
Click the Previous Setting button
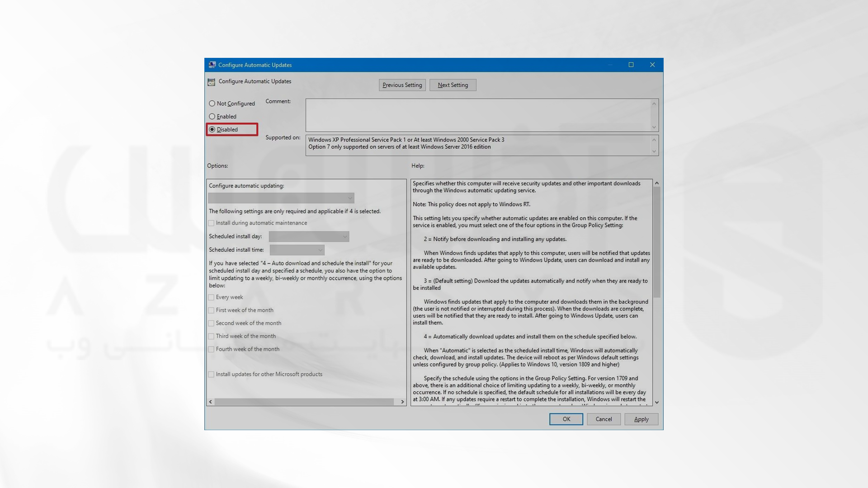click(402, 84)
